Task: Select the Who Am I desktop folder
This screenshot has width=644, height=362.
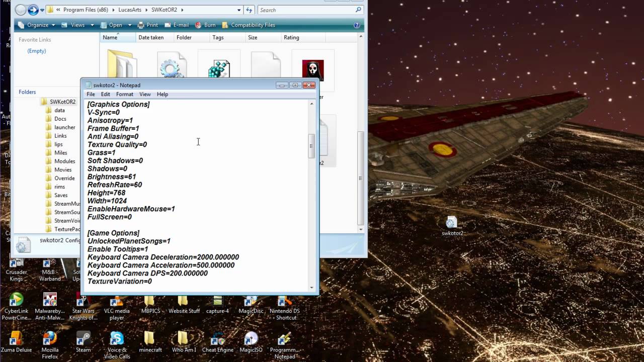Action: (184, 342)
